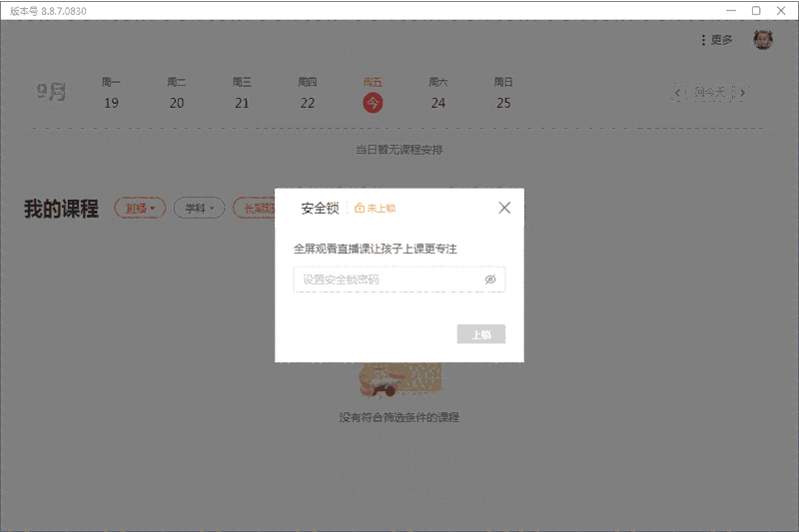Close the application window
The height and width of the screenshot is (532, 799).
click(x=781, y=11)
